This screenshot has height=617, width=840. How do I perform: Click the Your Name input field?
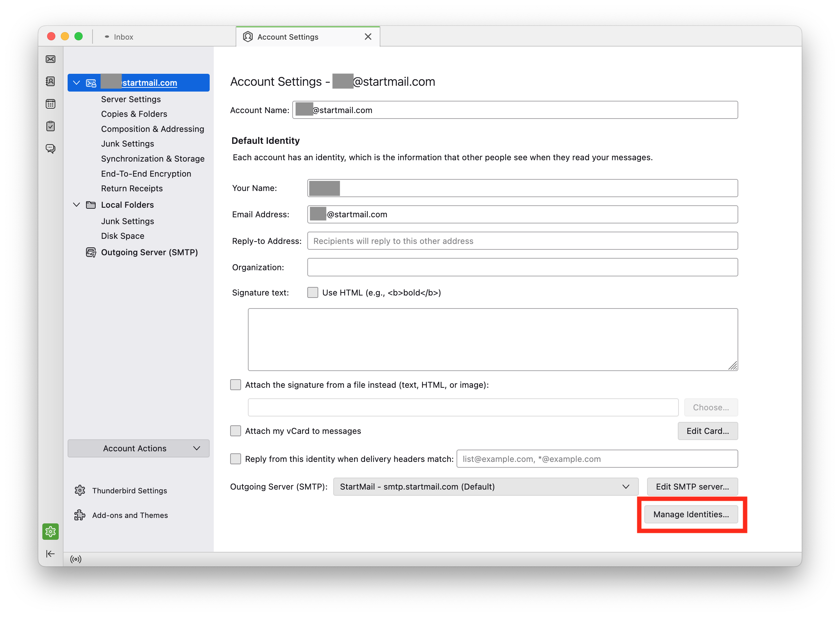pos(523,188)
